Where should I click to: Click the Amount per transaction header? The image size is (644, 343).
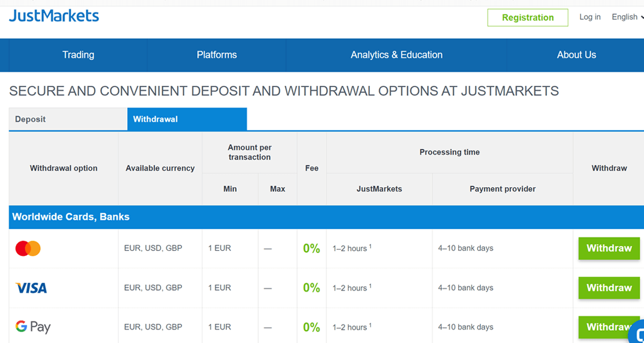[250, 152]
